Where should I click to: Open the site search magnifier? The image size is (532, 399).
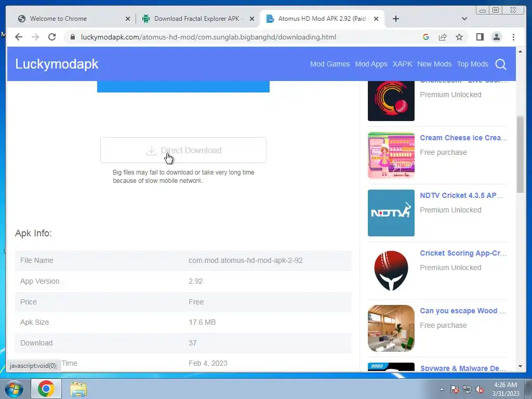click(x=501, y=64)
